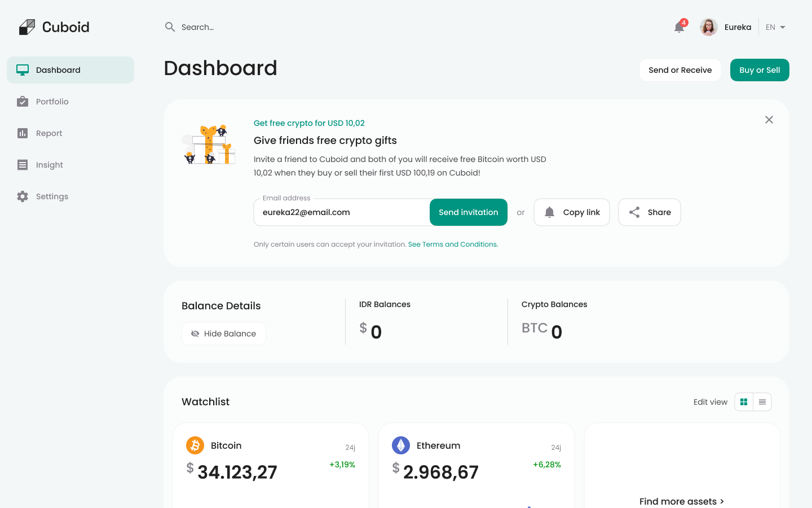Screen dimensions: 812x508
Task: Switch Watchlist to list view
Action: pos(762,401)
